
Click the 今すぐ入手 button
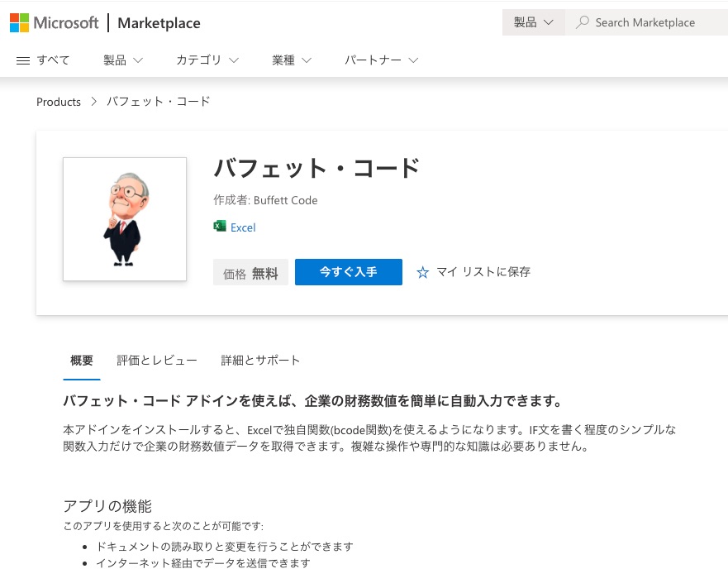(349, 272)
